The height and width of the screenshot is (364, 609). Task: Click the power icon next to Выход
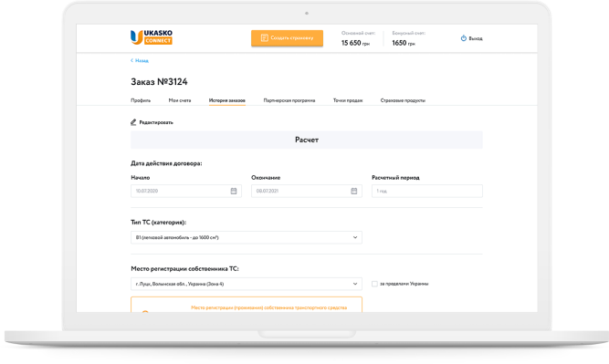click(463, 38)
